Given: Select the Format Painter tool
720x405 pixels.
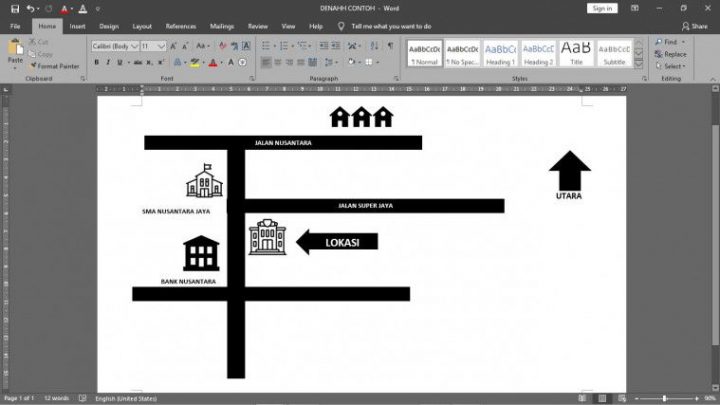Looking at the screenshot, I should coord(55,66).
